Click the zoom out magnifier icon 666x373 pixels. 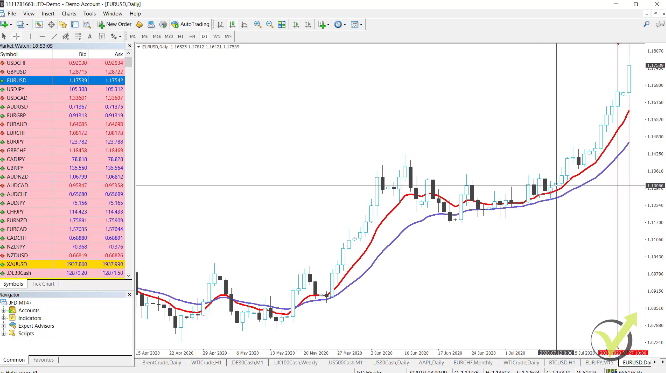pyautogui.click(x=269, y=25)
